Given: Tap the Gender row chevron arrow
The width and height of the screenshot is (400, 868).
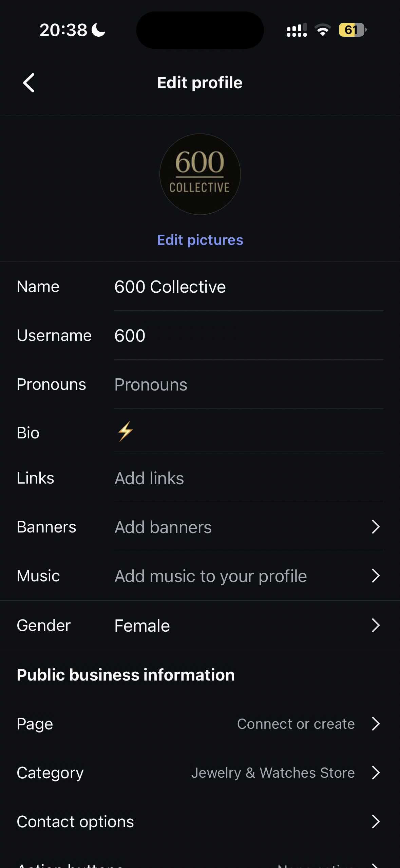Looking at the screenshot, I should pos(375,625).
